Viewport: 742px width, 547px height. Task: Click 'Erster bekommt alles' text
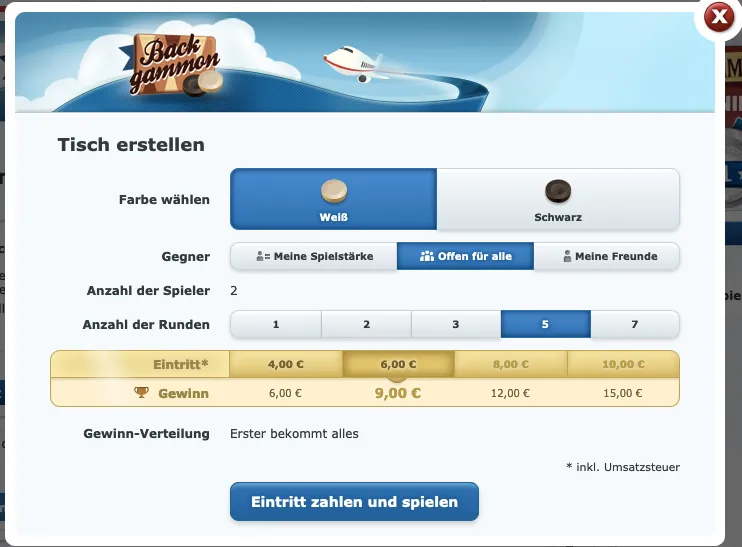click(x=294, y=434)
